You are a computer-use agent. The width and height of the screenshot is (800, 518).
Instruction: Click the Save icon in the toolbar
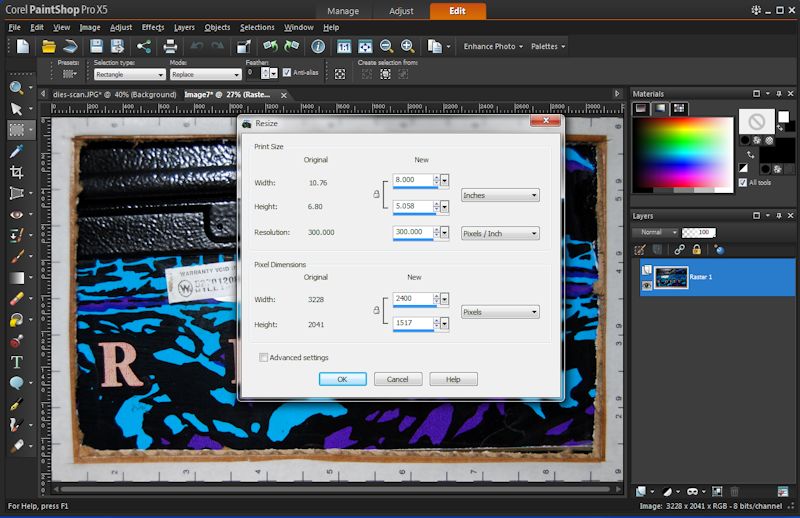pos(97,46)
